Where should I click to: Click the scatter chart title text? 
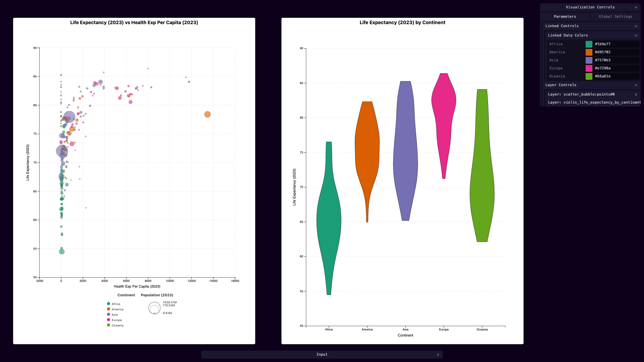pyautogui.click(x=134, y=22)
